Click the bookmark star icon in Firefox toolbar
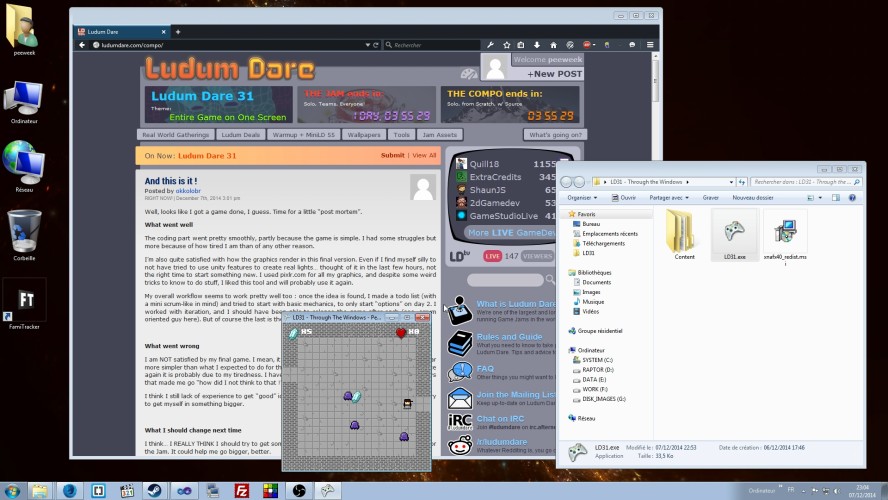 pyautogui.click(x=506, y=45)
